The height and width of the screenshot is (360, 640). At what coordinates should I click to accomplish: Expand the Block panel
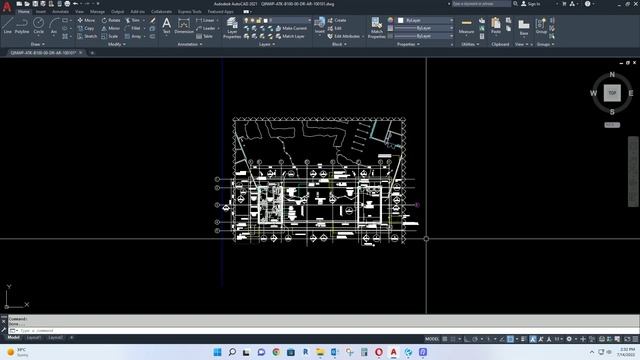click(x=339, y=44)
